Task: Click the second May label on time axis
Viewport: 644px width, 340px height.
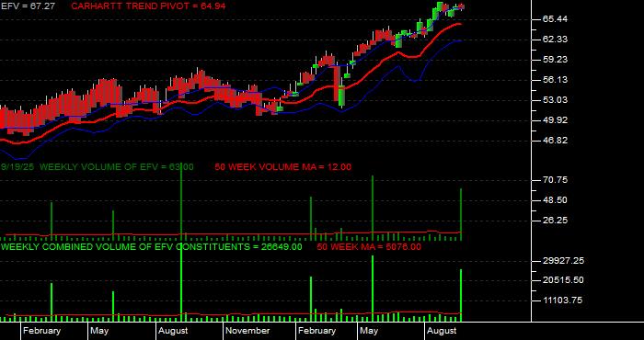Action: (369, 331)
